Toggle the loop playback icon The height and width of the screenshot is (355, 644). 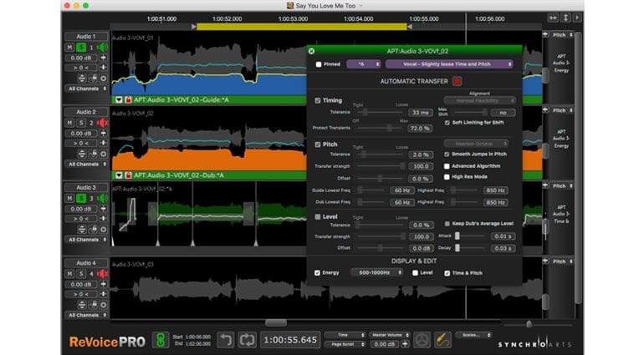(x=247, y=340)
